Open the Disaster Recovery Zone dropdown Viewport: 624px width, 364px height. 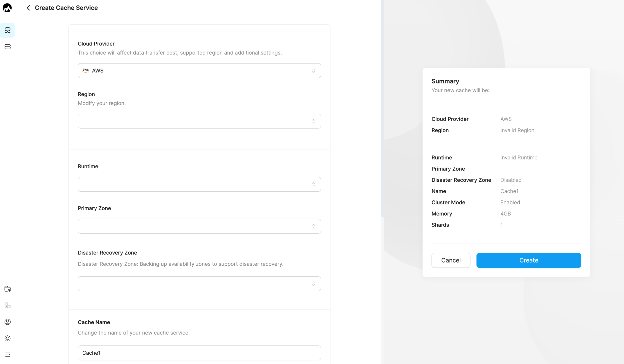199,284
